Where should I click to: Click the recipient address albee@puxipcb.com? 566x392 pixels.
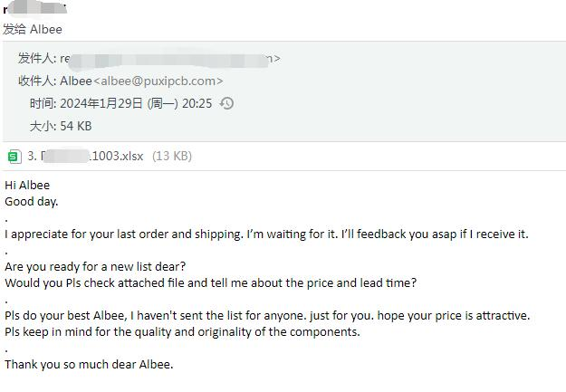point(158,81)
